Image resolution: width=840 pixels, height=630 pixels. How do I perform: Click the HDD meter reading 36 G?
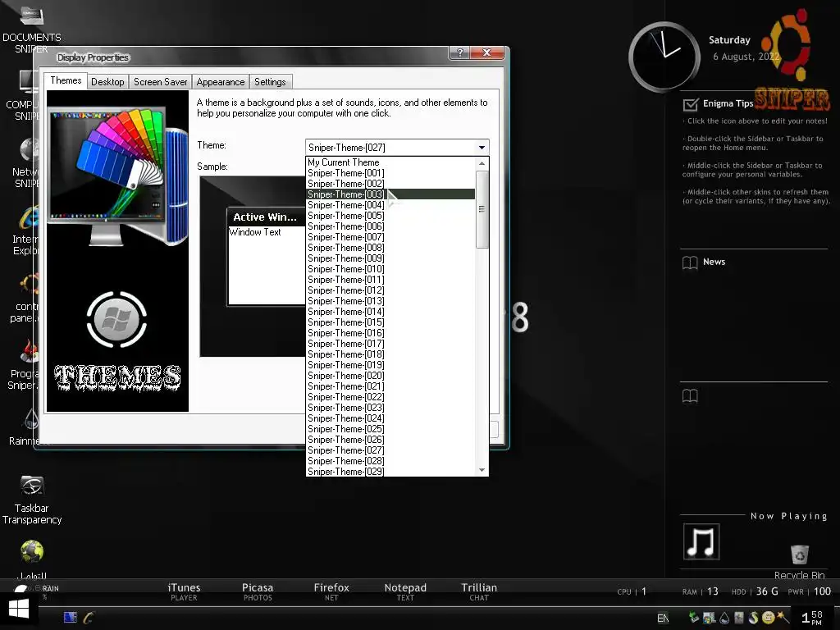pyautogui.click(x=755, y=591)
